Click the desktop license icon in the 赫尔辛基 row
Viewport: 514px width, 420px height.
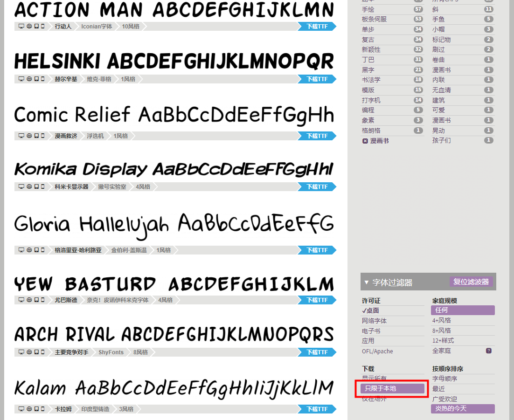(x=21, y=79)
